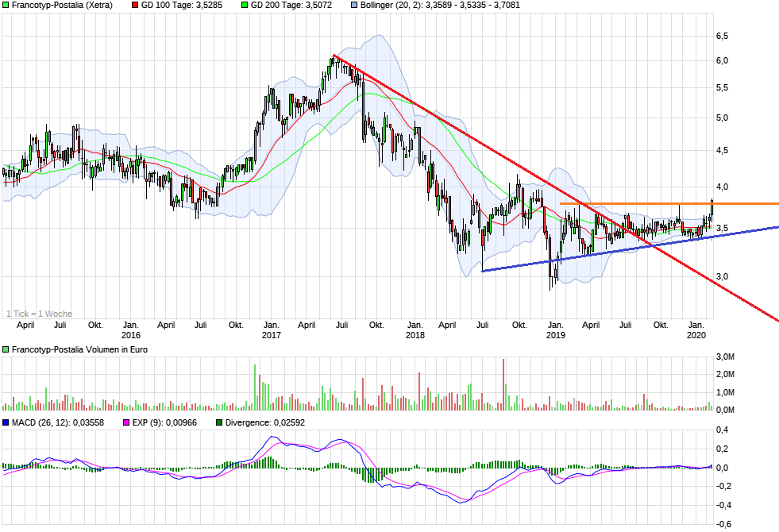Click the 2,0M volume axis label
The image size is (779, 532).
(x=725, y=375)
